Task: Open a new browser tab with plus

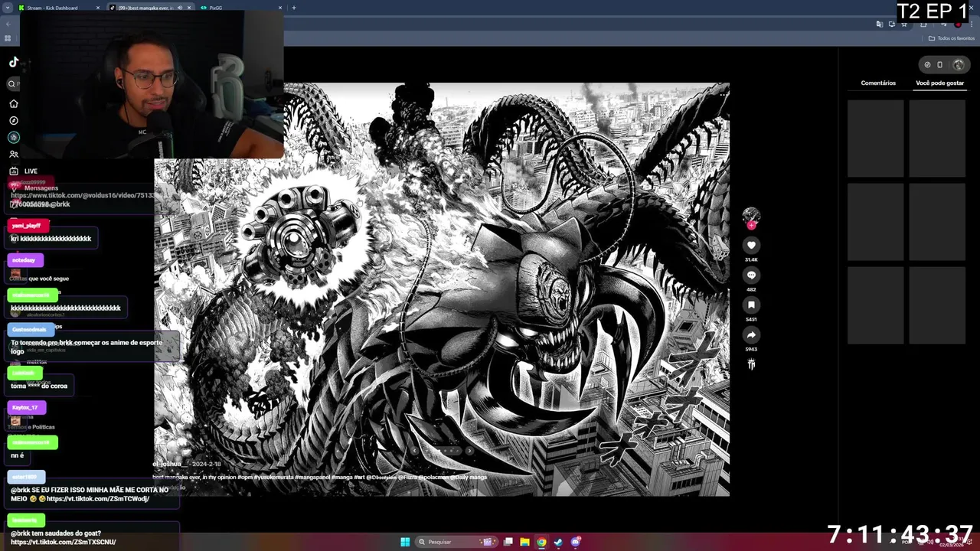Action: pyautogui.click(x=294, y=8)
